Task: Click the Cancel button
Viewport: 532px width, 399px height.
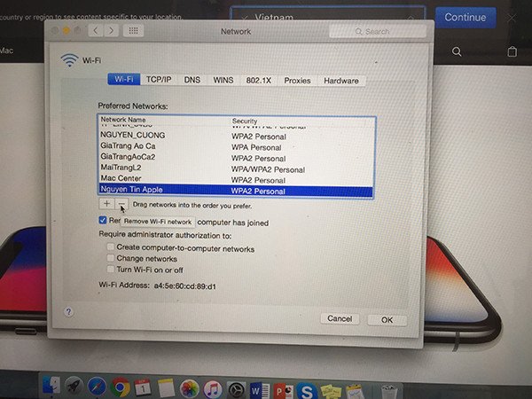Action: [x=340, y=318]
